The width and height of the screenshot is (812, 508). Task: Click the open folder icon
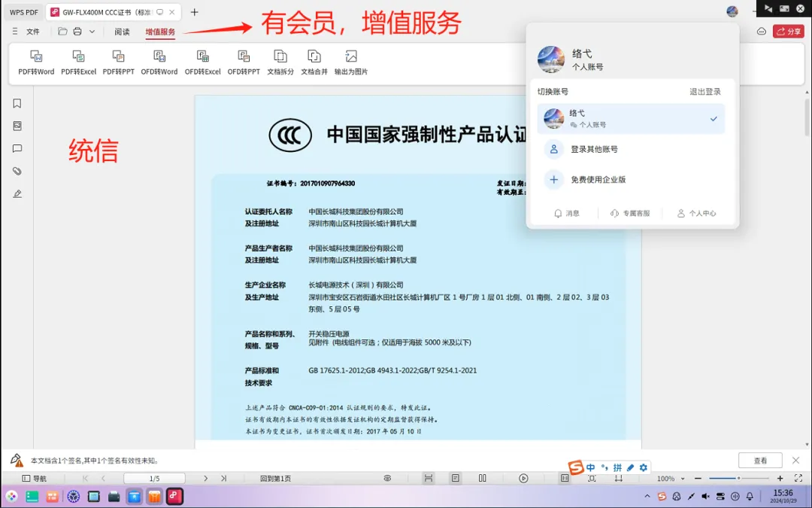(x=62, y=32)
